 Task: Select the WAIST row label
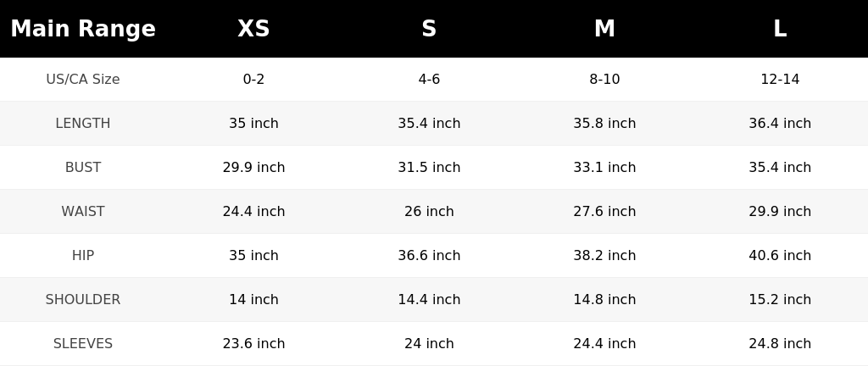[83, 212]
